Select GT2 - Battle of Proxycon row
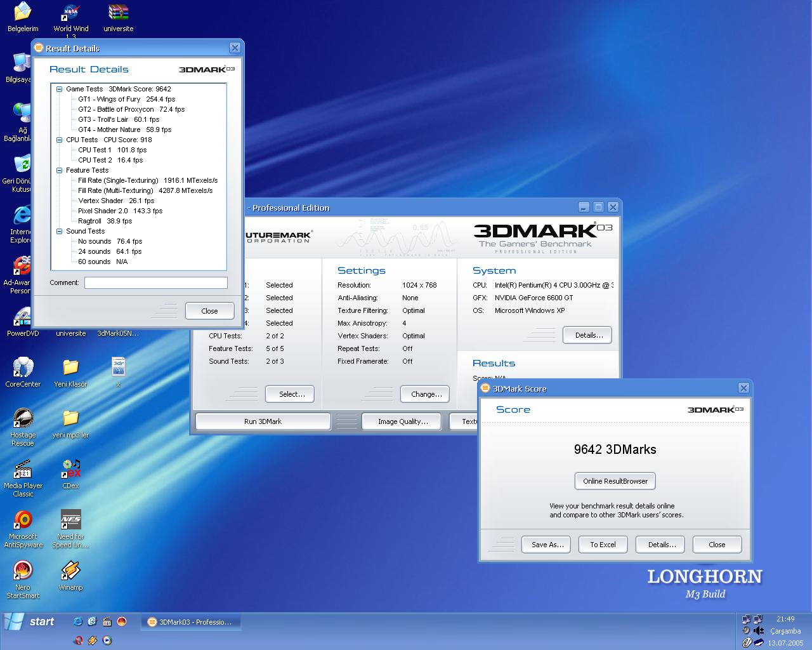This screenshot has height=650, width=812. coord(131,109)
